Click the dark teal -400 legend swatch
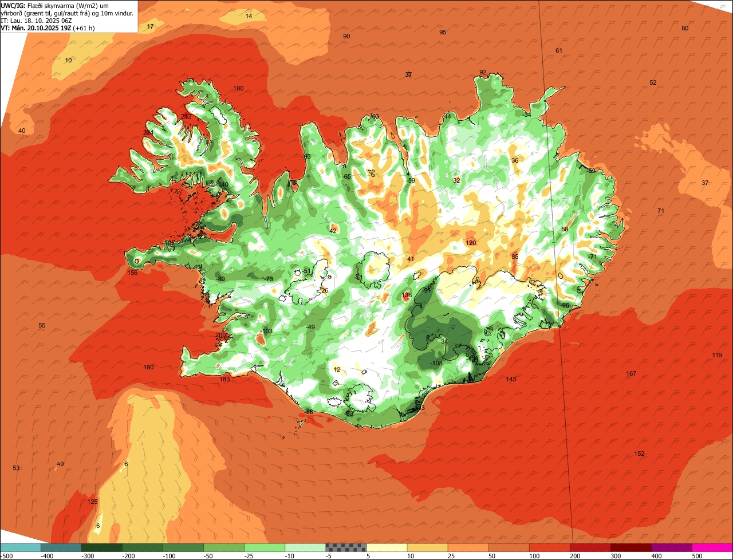 click(x=61, y=547)
